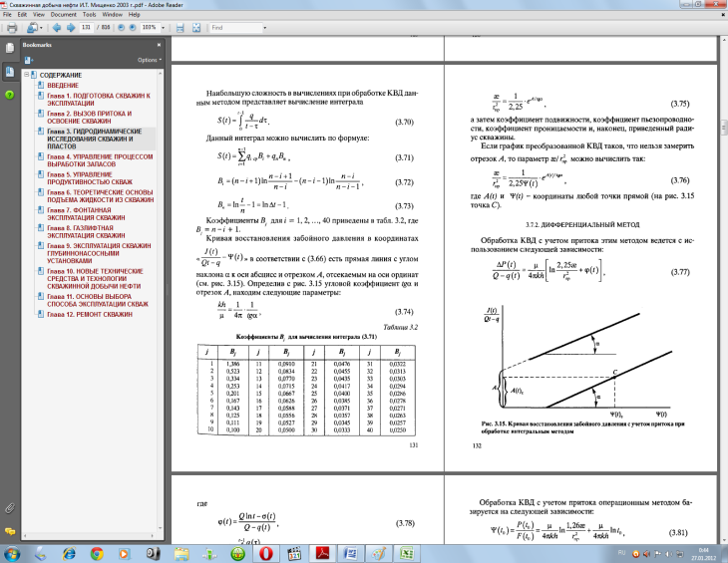Open the Pages thumbnails panel

(x=9, y=48)
